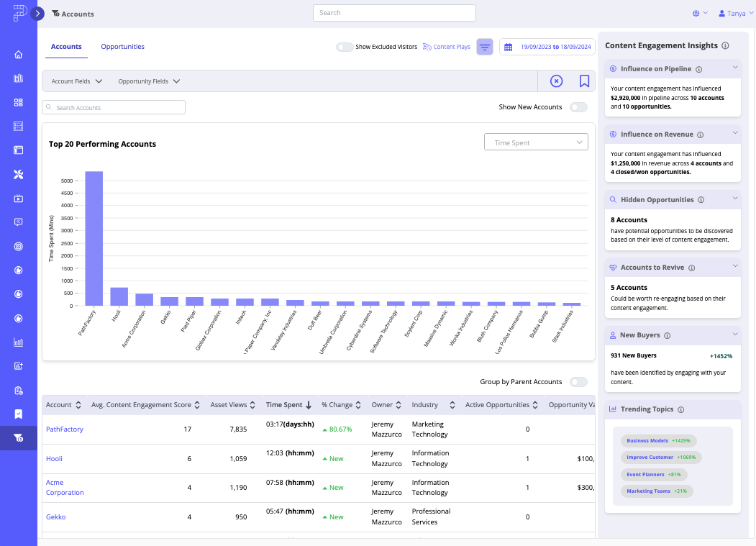The width and height of the screenshot is (756, 546).
Task: Open the settings gear menu
Action: 696,13
